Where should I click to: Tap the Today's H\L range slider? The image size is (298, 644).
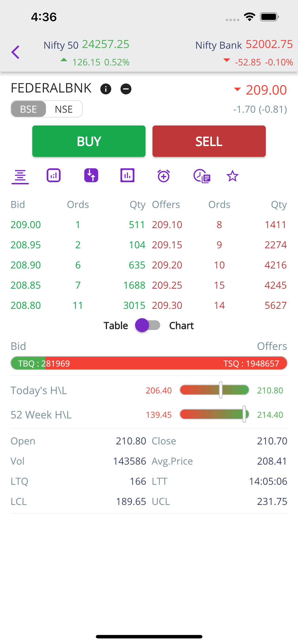(x=214, y=390)
